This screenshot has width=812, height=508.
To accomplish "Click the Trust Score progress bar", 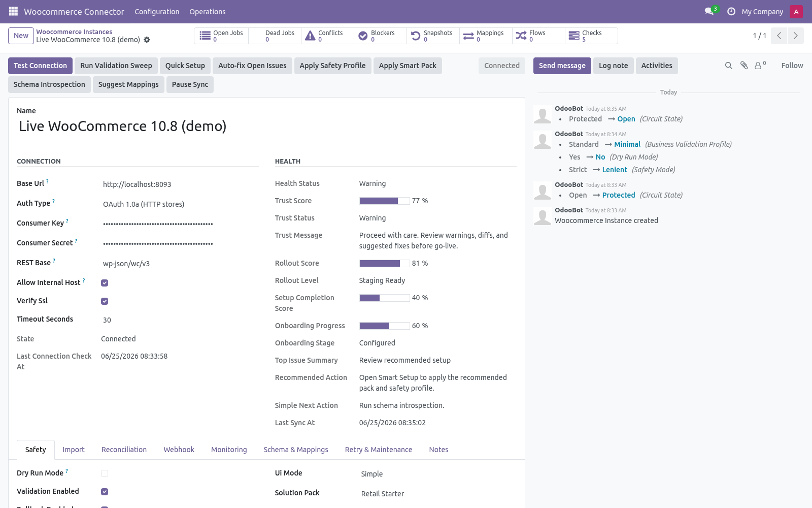I will pos(384,201).
